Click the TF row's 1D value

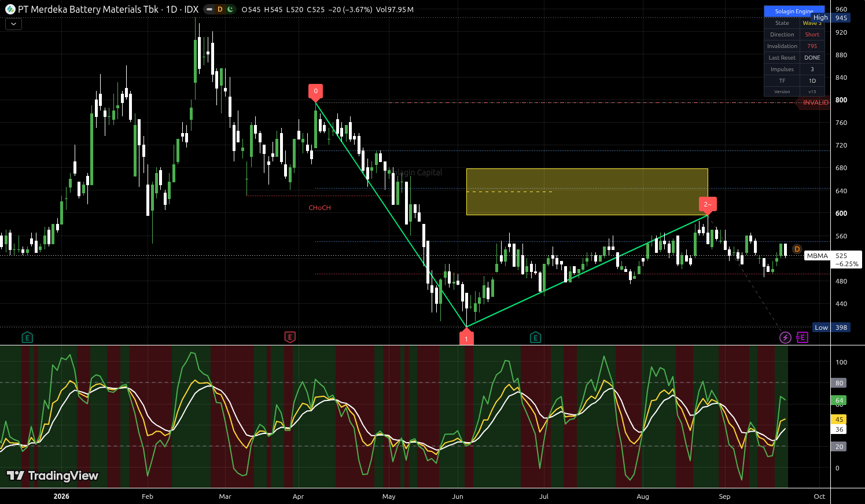812,81
